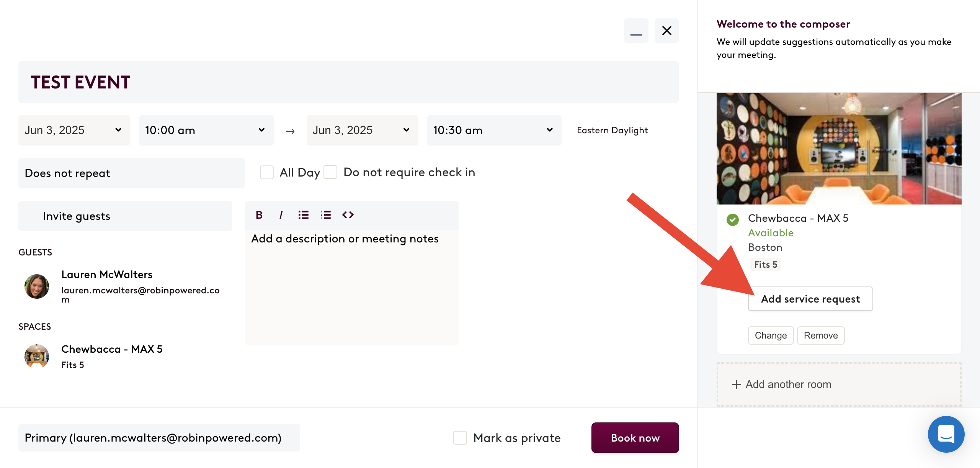
Task: Click the Invite guests field
Action: click(x=125, y=216)
